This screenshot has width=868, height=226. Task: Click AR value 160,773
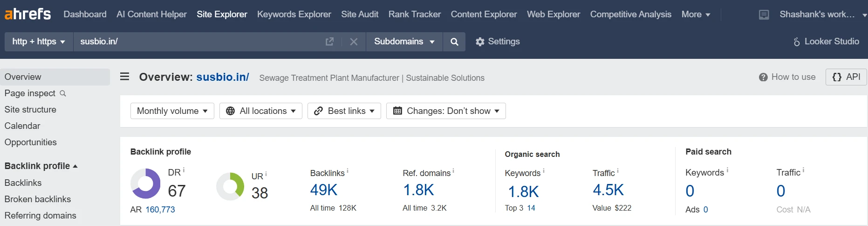[160, 210]
